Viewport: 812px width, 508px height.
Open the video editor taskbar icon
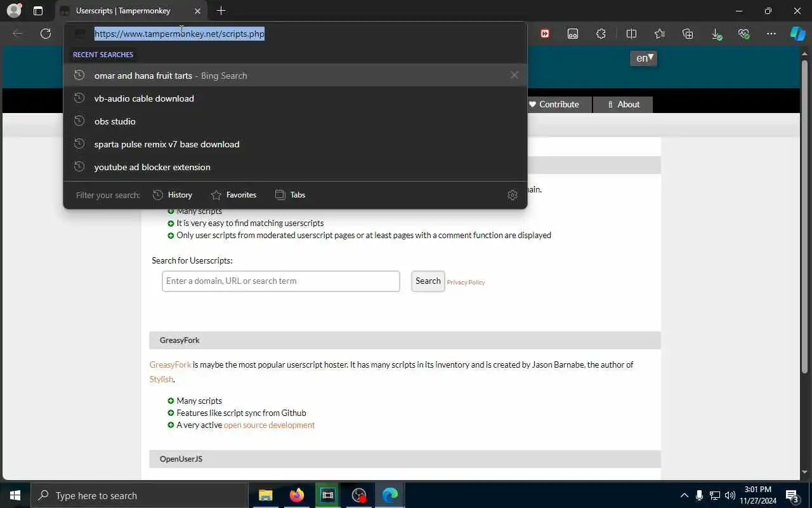(x=327, y=495)
